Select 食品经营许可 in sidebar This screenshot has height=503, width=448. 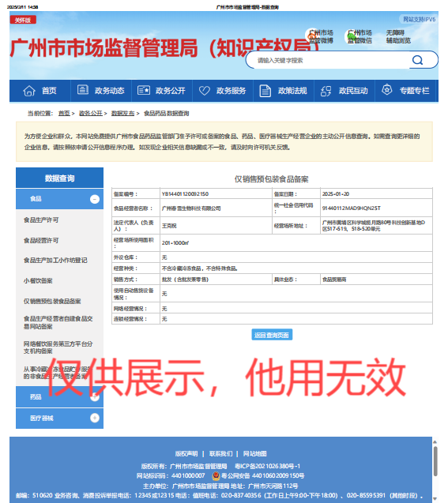(x=41, y=241)
